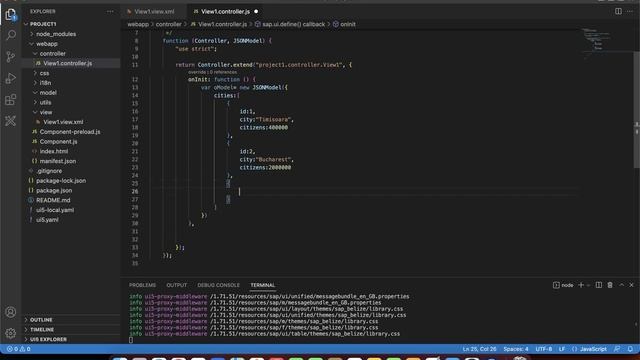Select the View1.controller.js editor tab
Image resolution: width=640 pixels, height=360 pixels.
point(225,11)
